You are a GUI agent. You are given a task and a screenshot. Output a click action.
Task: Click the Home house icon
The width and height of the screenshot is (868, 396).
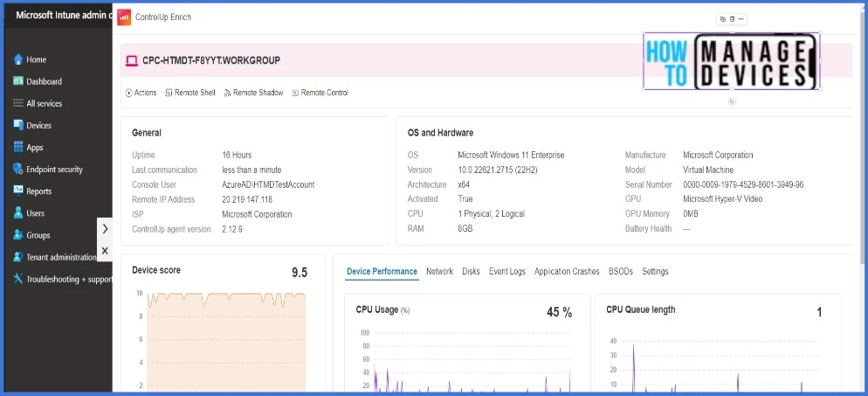coord(18,59)
